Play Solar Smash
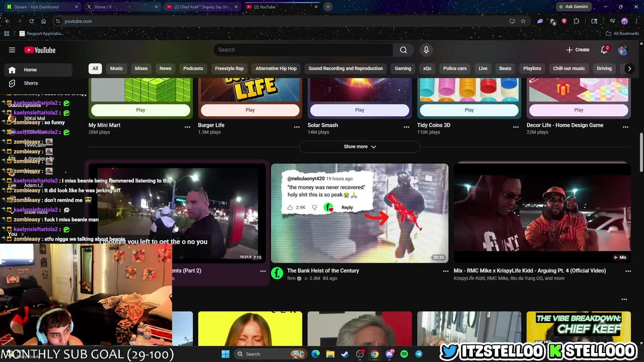 tap(360, 110)
